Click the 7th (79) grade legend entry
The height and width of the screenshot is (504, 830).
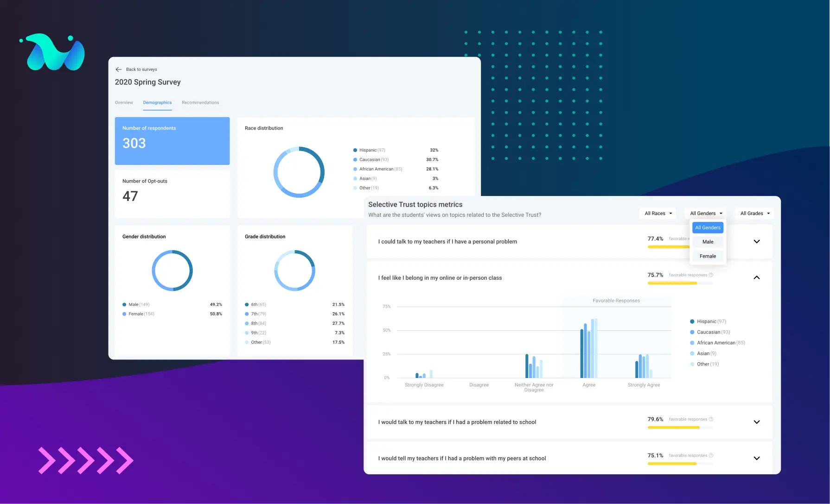pyautogui.click(x=255, y=314)
